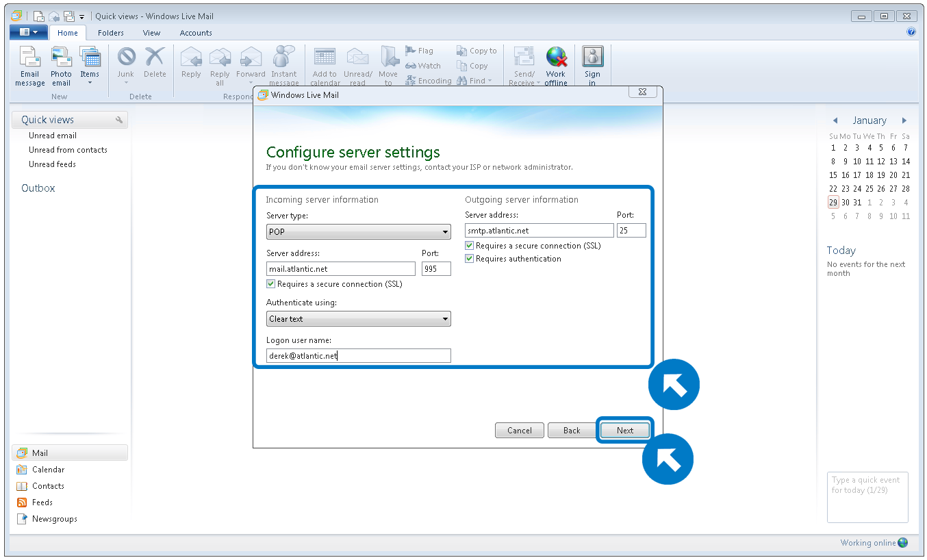Click the Reply all ribbon icon
The width and height of the screenshot is (927, 560).
220,66
